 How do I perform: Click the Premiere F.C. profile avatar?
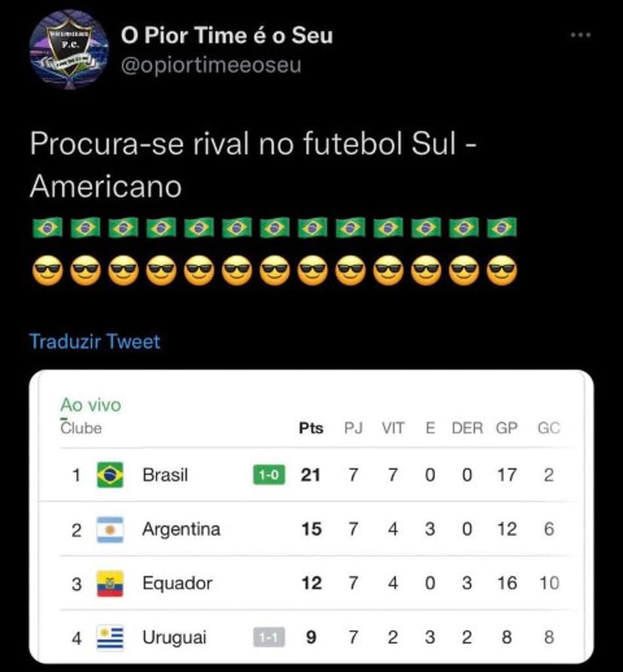(69, 50)
